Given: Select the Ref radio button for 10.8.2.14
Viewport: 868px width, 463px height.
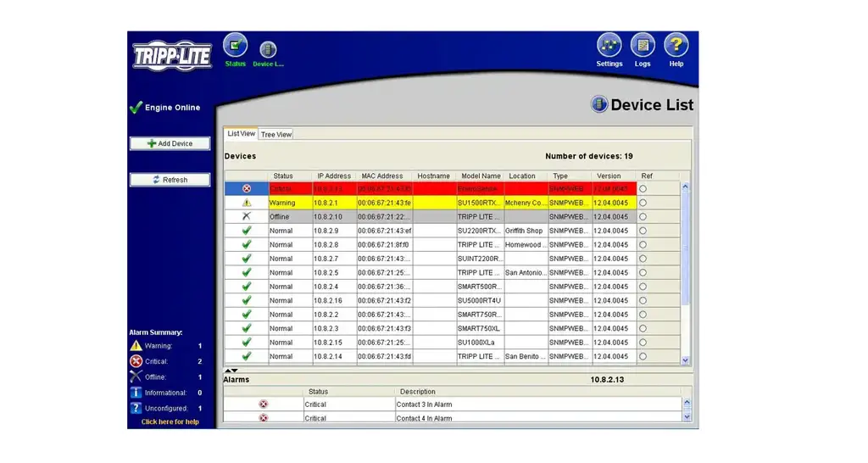Looking at the screenshot, I should pyautogui.click(x=643, y=356).
